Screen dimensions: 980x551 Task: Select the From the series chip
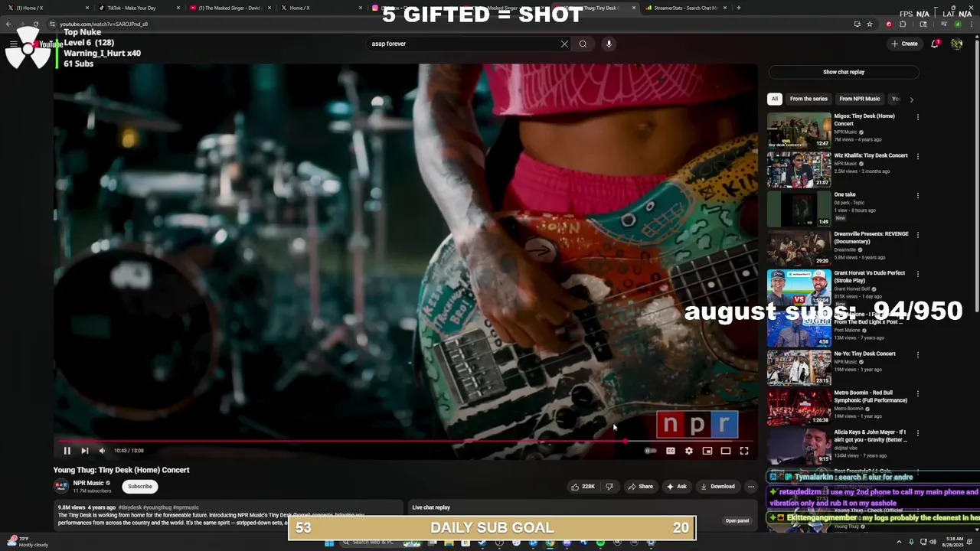coord(808,99)
